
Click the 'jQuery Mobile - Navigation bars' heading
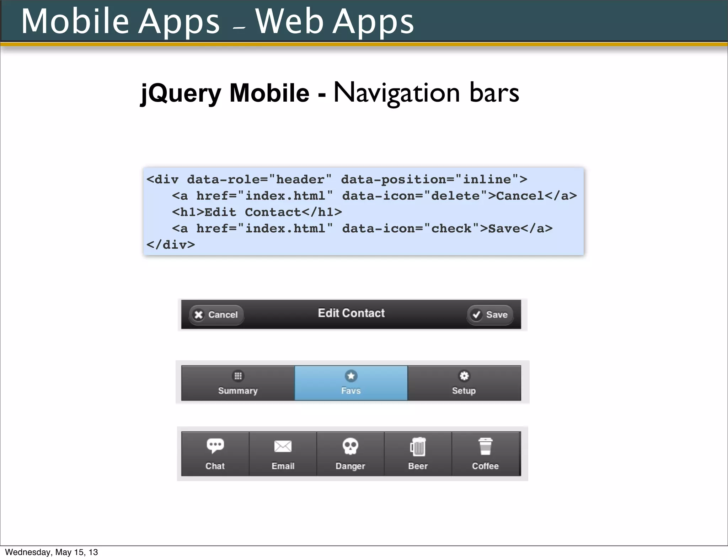(x=330, y=93)
